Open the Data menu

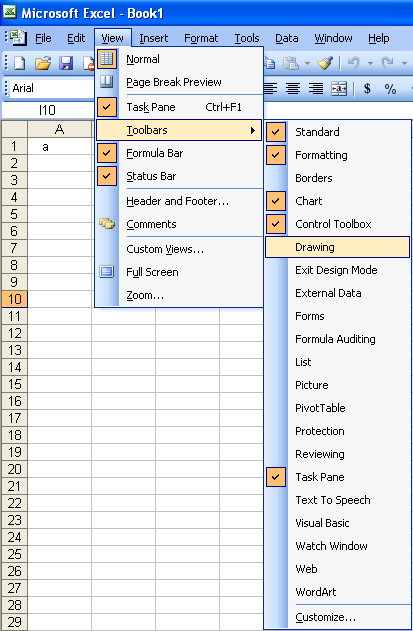tap(287, 38)
